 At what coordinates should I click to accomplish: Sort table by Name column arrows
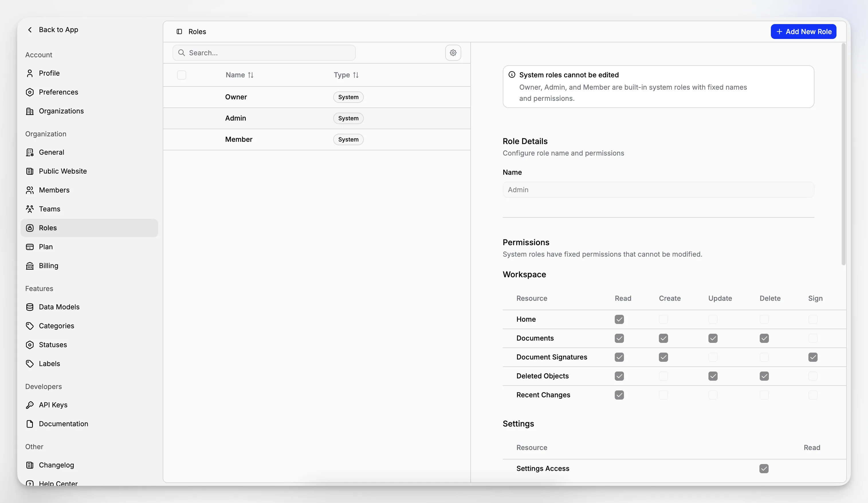tap(250, 75)
